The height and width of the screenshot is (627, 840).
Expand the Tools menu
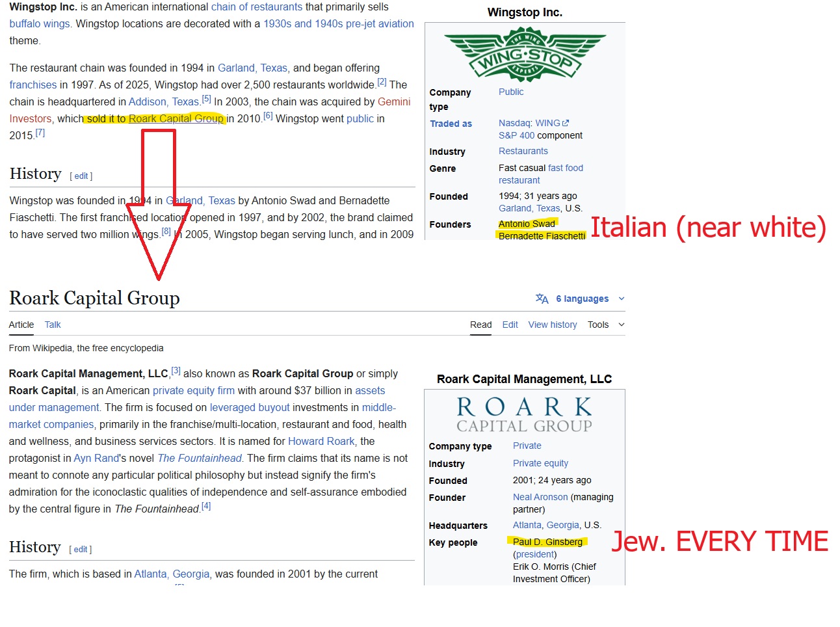coord(606,325)
